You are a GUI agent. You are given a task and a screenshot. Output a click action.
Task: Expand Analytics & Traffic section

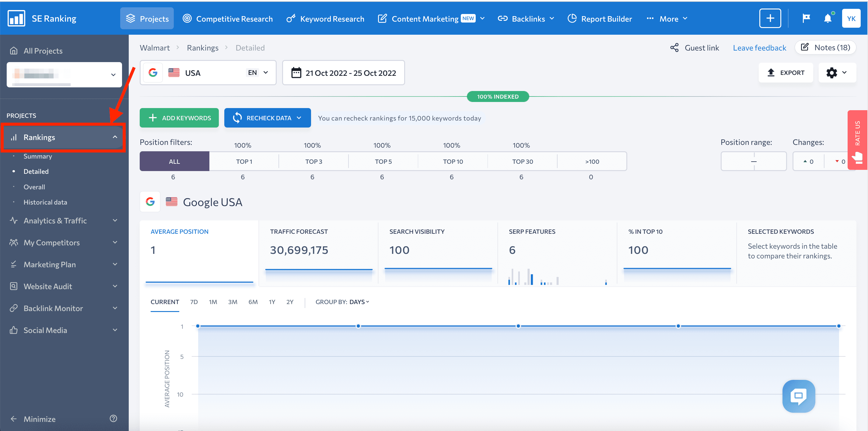(x=64, y=220)
